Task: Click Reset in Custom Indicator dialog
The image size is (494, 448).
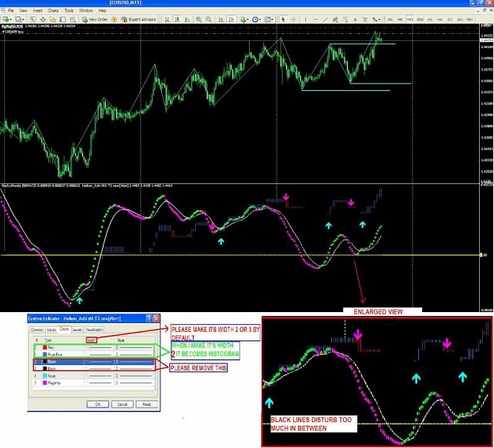Action: point(147,405)
